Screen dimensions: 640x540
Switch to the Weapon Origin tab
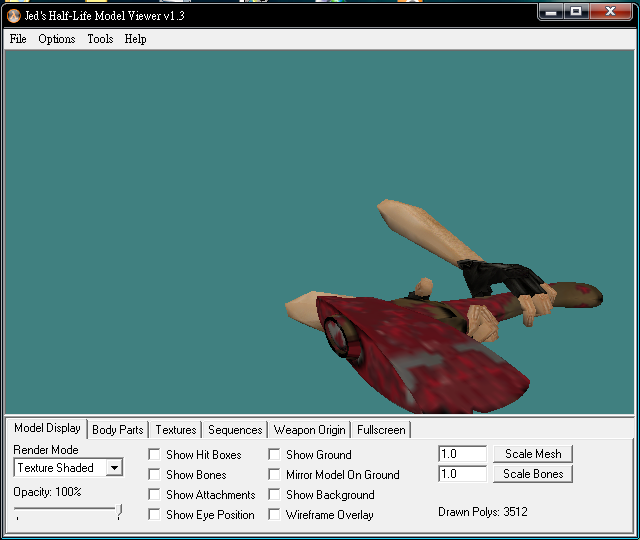[x=309, y=430]
